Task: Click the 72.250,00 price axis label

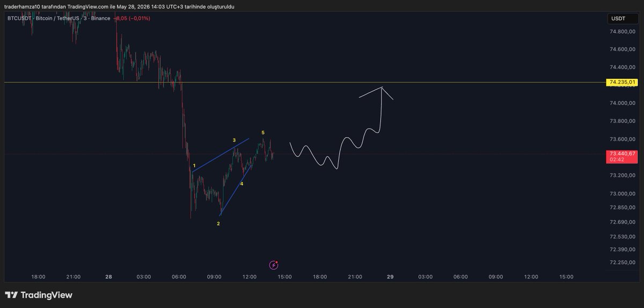Action: tap(623, 262)
